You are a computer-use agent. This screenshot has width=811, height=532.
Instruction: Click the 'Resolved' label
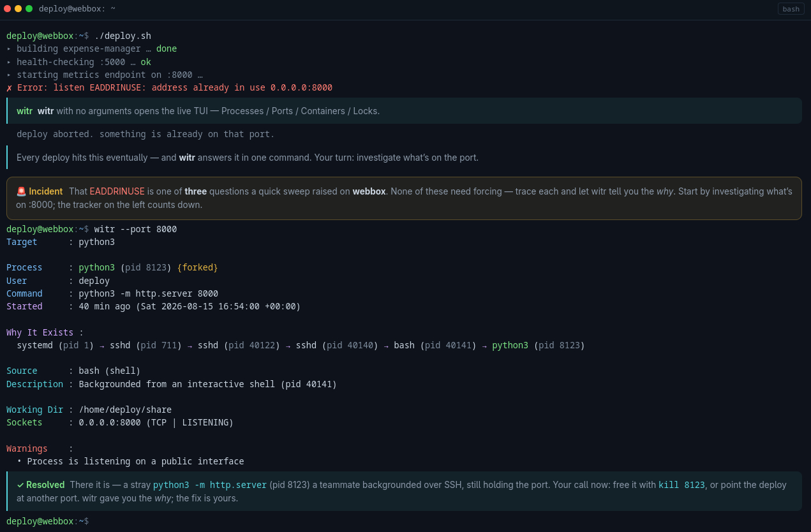coord(45,485)
